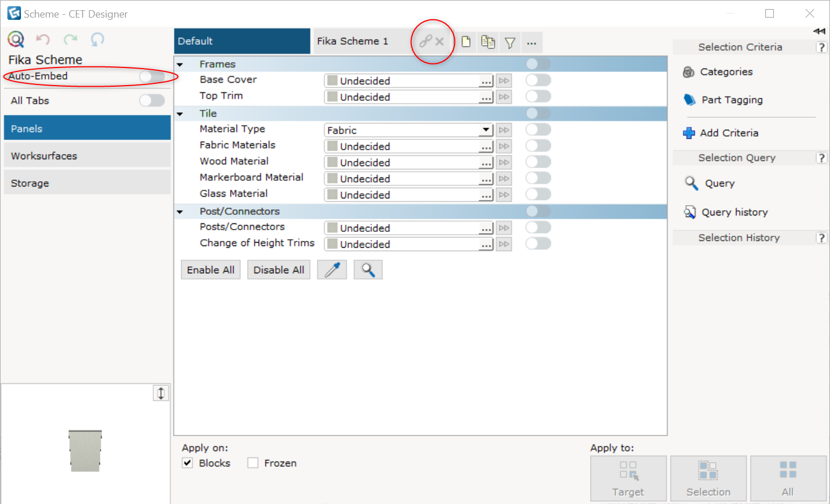Open the Material Type dropdown
The image size is (830, 504).
pos(486,130)
